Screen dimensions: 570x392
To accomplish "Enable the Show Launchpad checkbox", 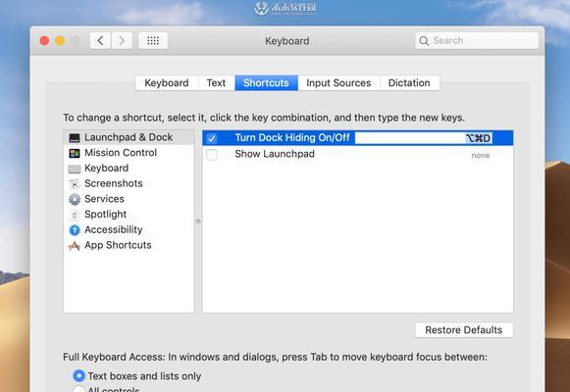I will (212, 155).
